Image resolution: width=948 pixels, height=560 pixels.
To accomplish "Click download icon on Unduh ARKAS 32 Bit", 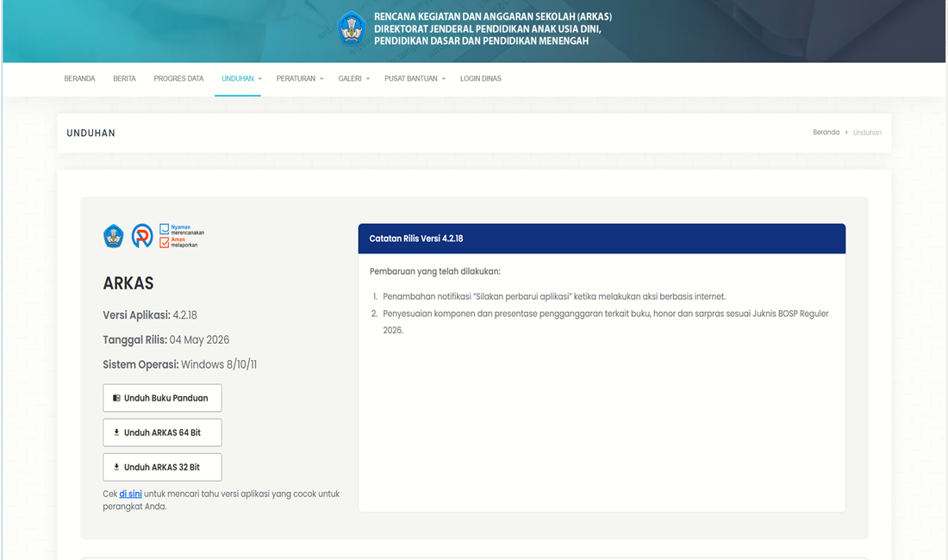I will coord(116,467).
